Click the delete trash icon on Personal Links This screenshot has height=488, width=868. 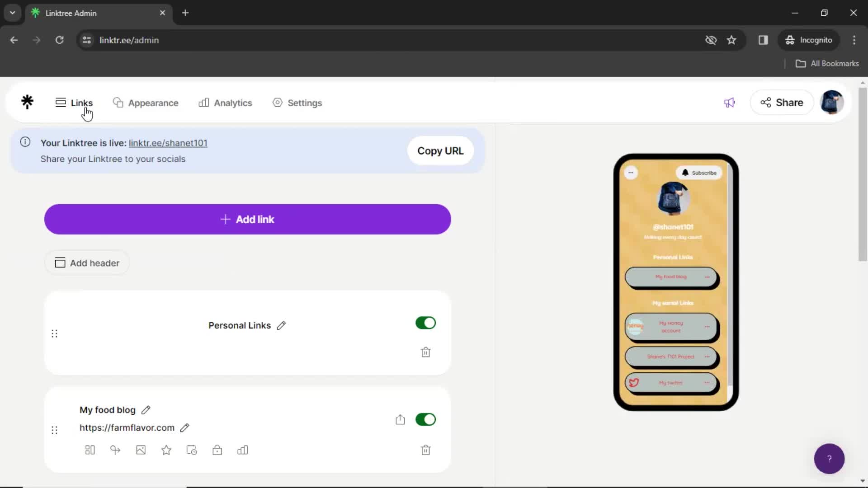[x=426, y=352]
